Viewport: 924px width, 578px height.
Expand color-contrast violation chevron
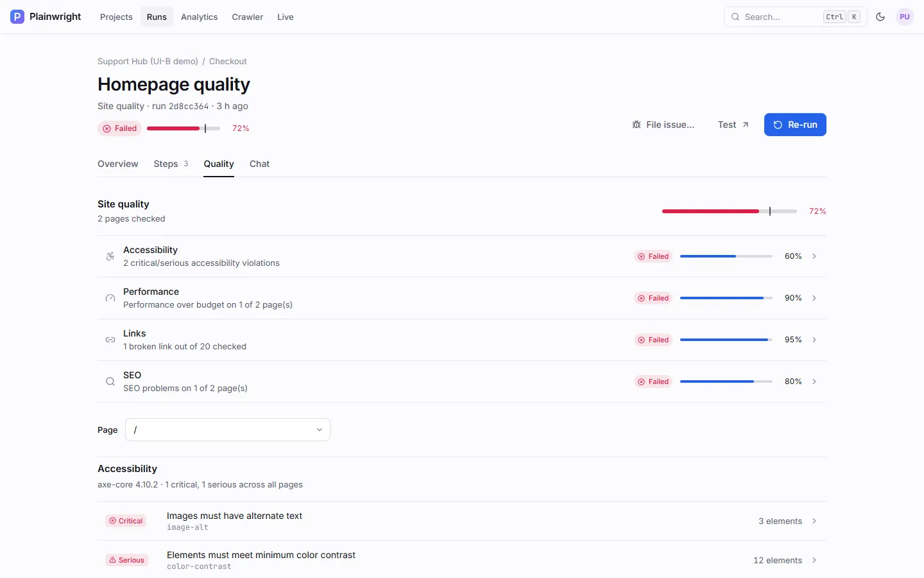814,560
